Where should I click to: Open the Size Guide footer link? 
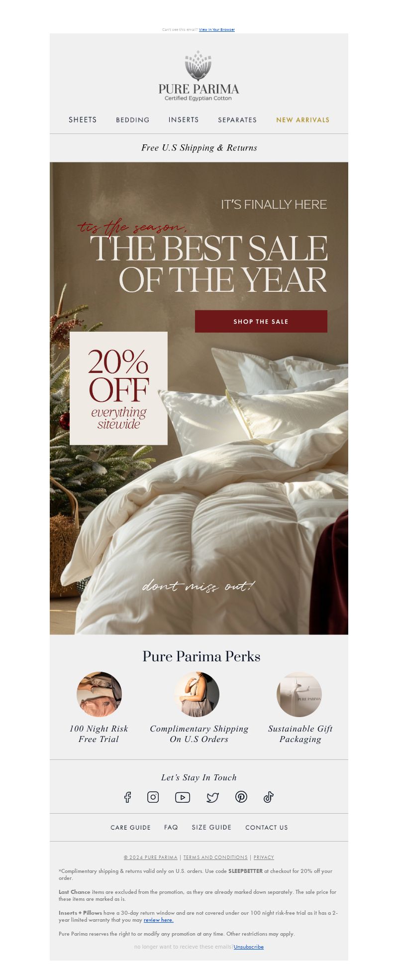tap(211, 827)
